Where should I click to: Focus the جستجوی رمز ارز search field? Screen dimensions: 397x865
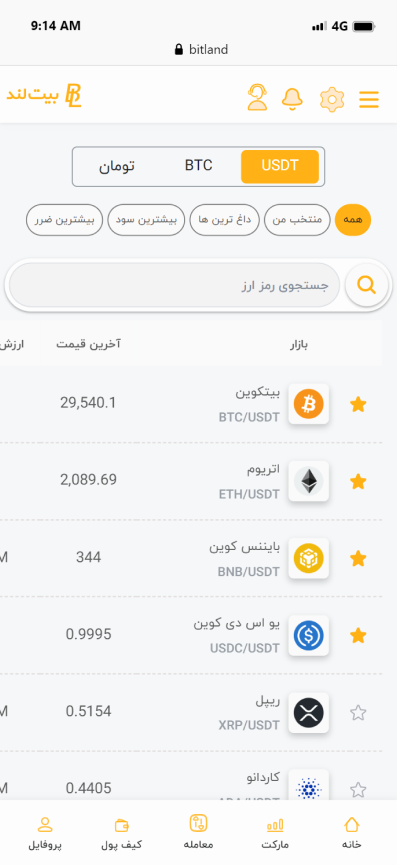coord(174,285)
